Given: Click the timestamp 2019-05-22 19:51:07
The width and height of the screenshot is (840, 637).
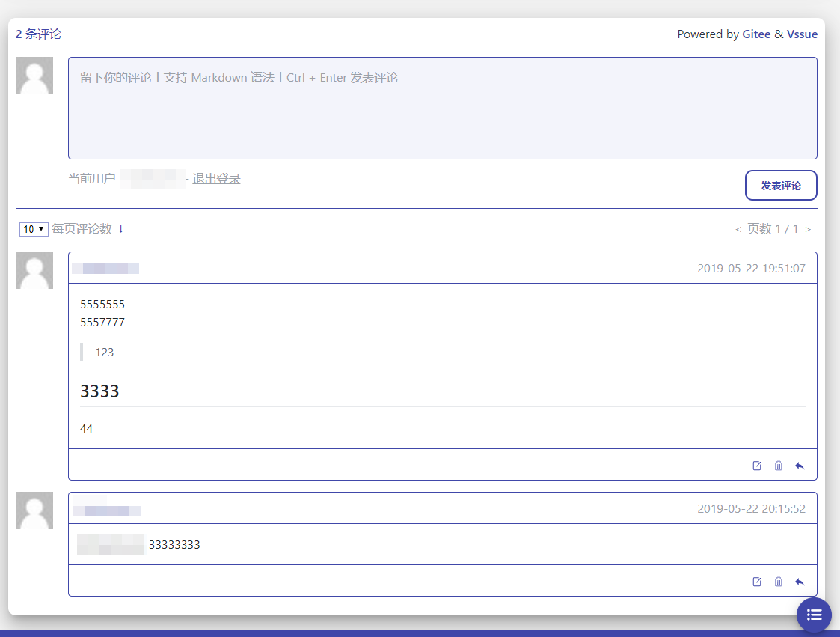Looking at the screenshot, I should tap(751, 269).
